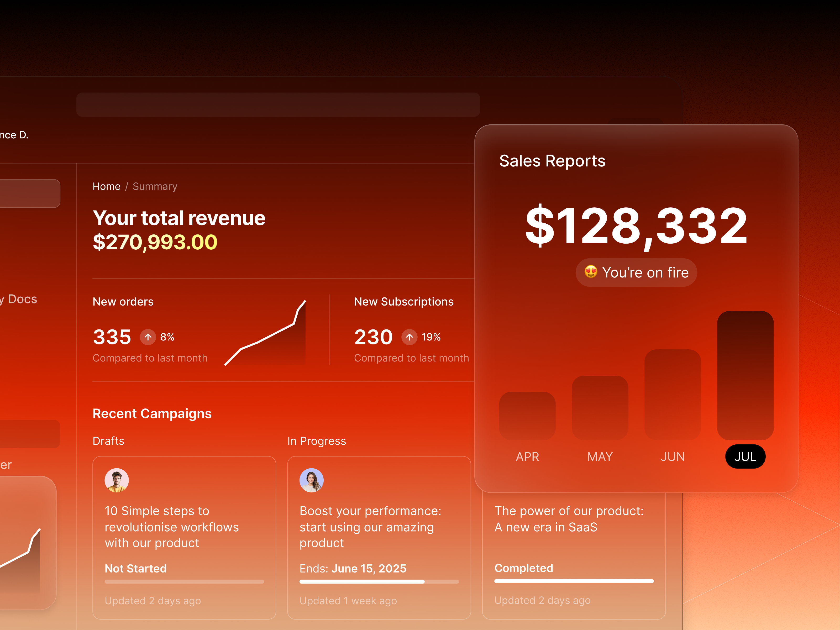Screen dimensions: 840x630
Task: Click the female avatar on in-progress campaign
Action: pyautogui.click(x=311, y=480)
